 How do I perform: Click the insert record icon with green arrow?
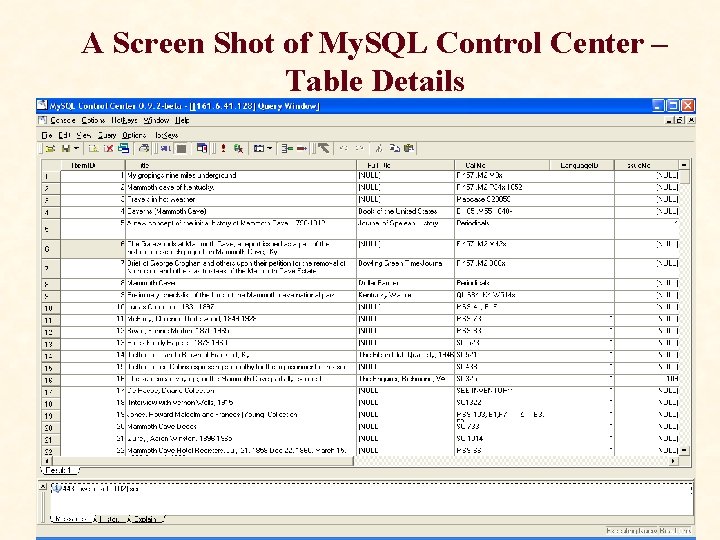coord(287,148)
